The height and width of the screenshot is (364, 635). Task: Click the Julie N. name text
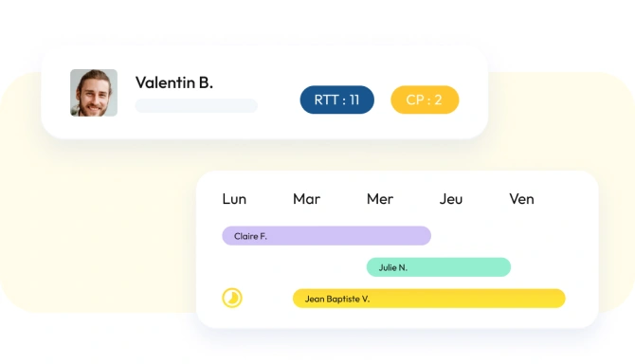[392, 267]
